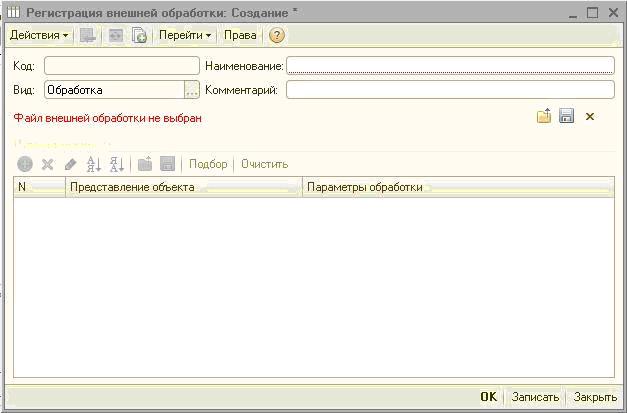The image size is (627, 413).
Task: Click the add row icon in table toolbar
Action: click(x=25, y=164)
